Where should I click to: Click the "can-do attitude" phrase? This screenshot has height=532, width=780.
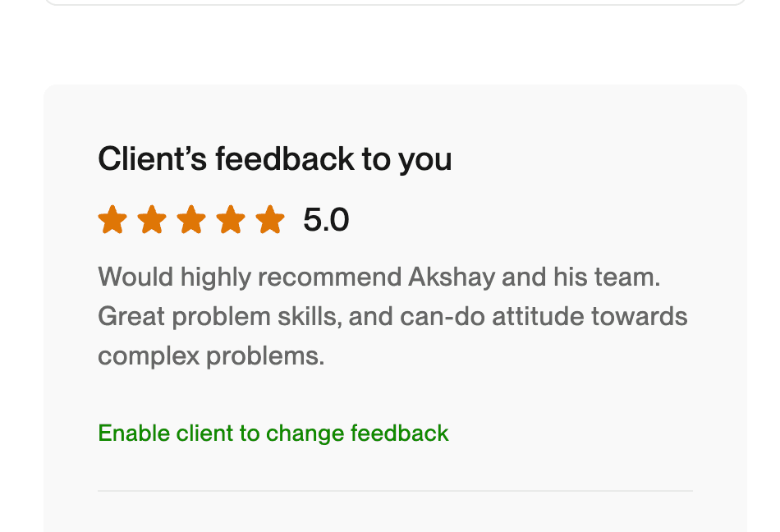(x=497, y=316)
